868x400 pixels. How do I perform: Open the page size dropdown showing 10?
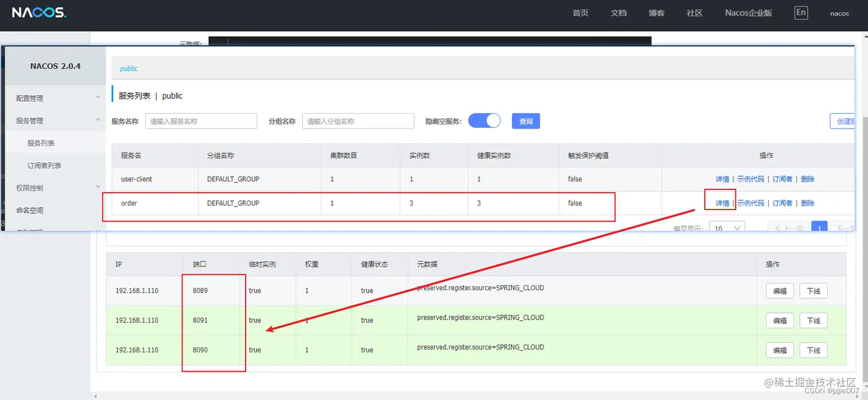pyautogui.click(x=727, y=227)
